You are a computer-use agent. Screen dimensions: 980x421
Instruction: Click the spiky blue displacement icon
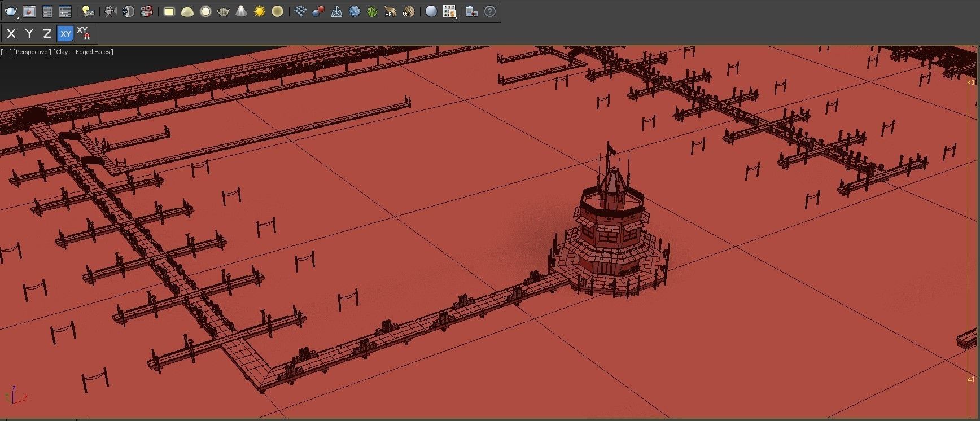coord(355,11)
